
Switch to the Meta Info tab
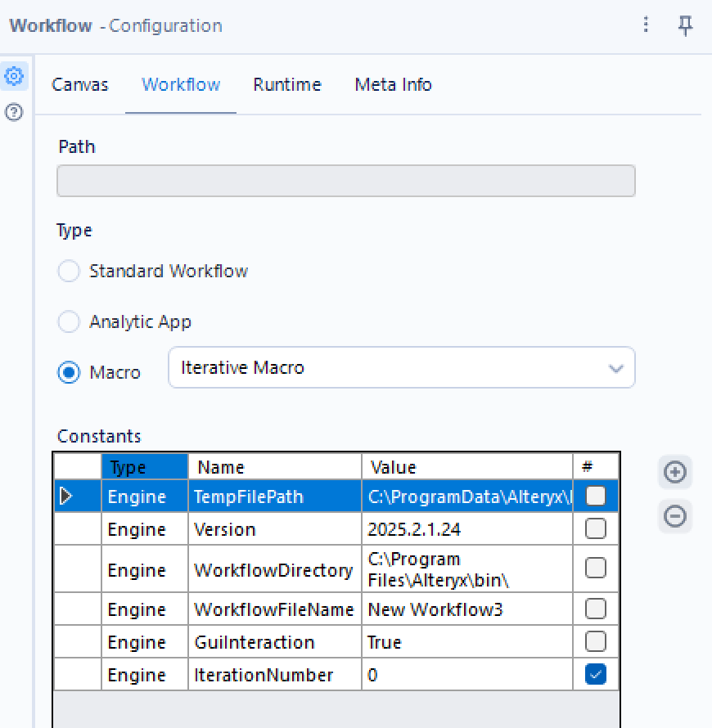393,84
